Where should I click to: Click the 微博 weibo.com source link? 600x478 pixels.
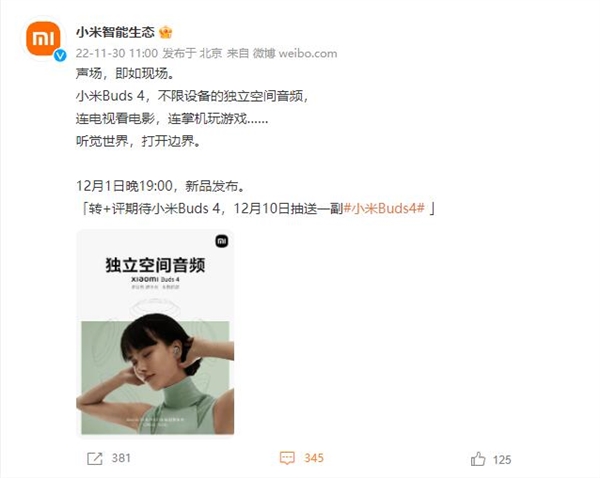pyautogui.click(x=295, y=53)
